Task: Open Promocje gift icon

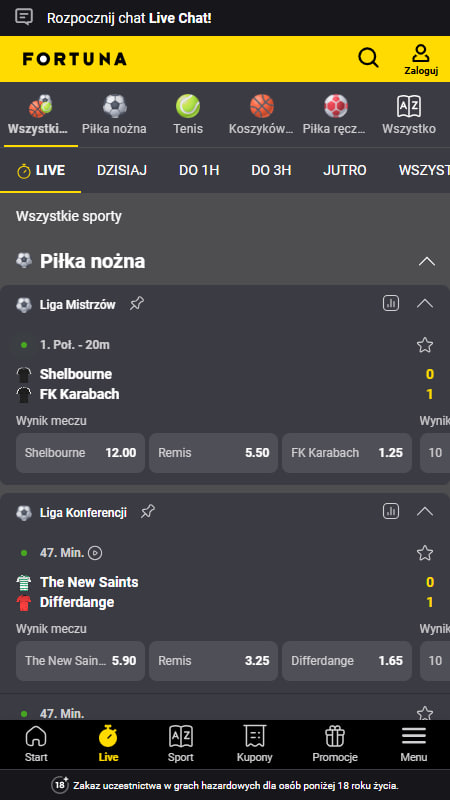Action: tap(335, 737)
